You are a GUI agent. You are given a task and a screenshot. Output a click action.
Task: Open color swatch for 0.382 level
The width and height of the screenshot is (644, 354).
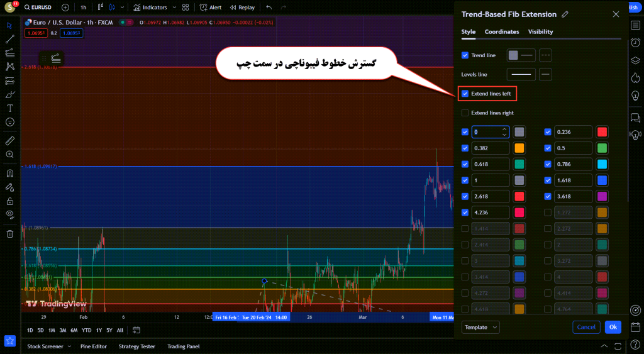519,148
